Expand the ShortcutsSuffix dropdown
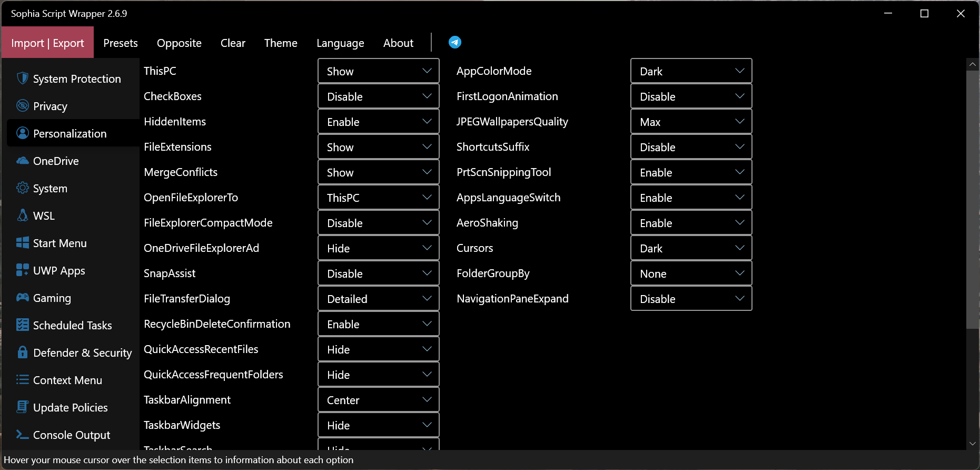Screen dimensions: 980x470 pyautogui.click(x=691, y=146)
